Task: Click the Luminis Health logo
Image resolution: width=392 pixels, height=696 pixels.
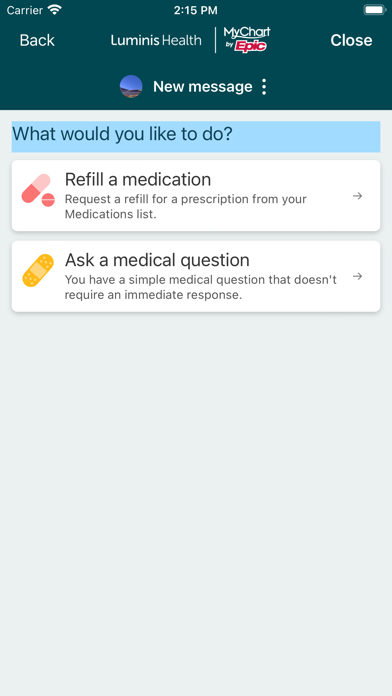Action: (x=156, y=40)
